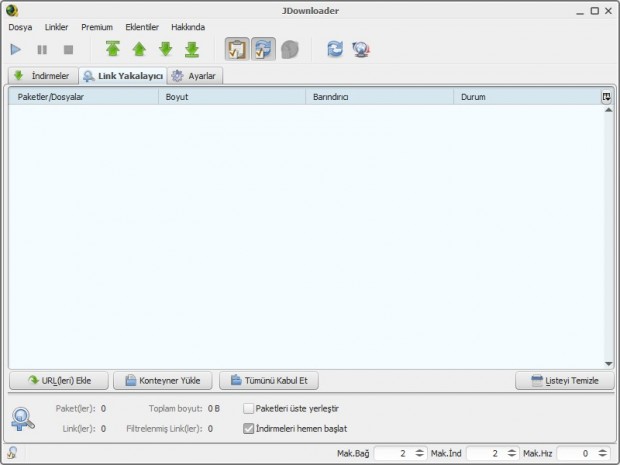Open the Eklentiler menu
620x465 pixels.
(x=142, y=27)
